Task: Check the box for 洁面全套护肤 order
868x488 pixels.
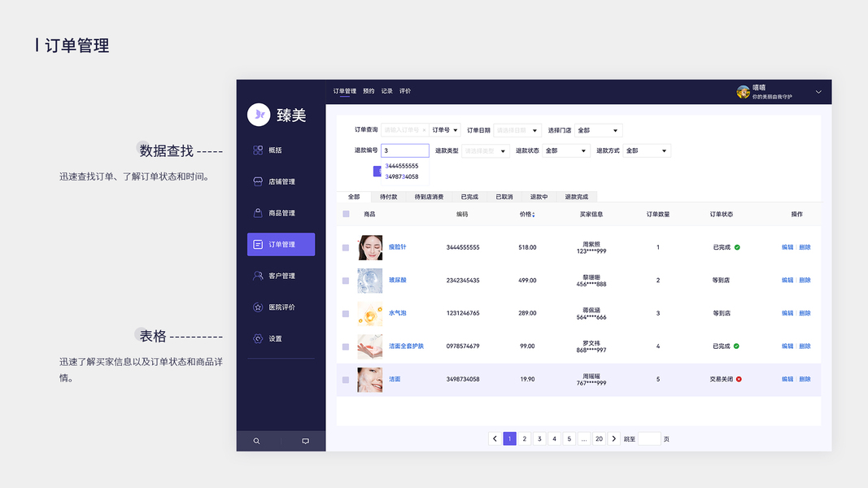Action: pyautogui.click(x=346, y=347)
